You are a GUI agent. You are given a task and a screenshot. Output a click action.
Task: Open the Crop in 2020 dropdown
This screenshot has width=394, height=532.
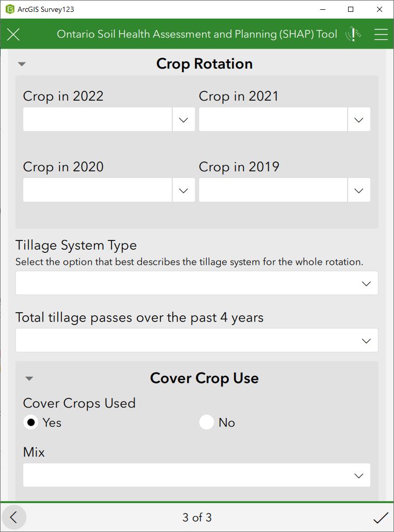pyautogui.click(x=183, y=190)
